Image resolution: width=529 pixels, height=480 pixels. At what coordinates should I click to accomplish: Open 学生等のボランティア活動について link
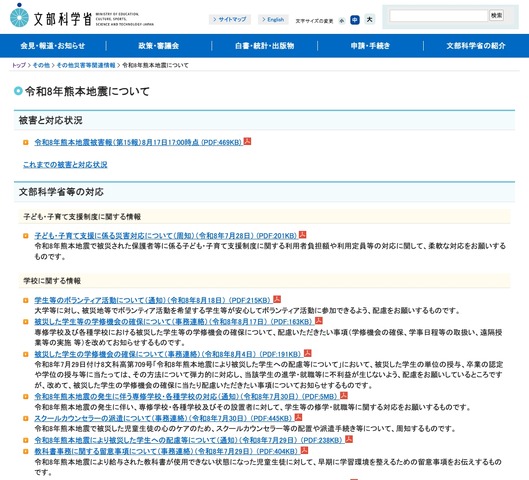[152, 300]
